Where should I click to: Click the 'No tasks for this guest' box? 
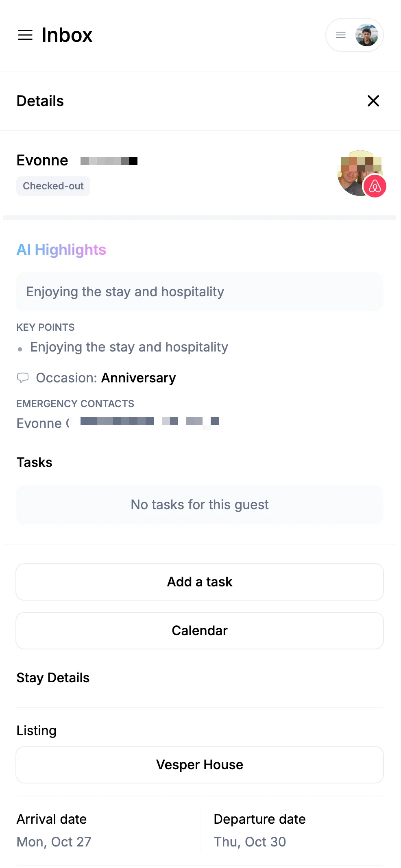tap(199, 505)
